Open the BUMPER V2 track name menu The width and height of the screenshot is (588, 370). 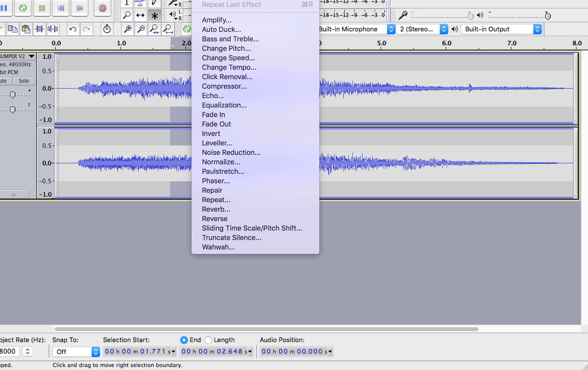click(32, 56)
